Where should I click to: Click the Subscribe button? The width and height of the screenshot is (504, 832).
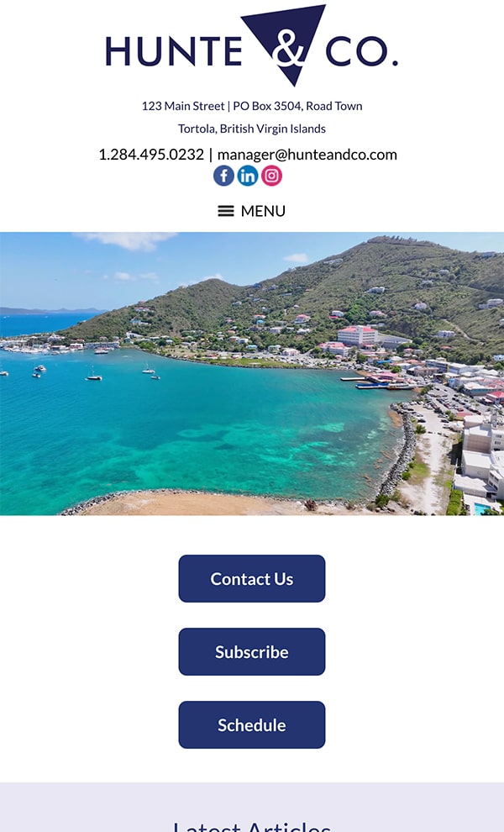(251, 651)
